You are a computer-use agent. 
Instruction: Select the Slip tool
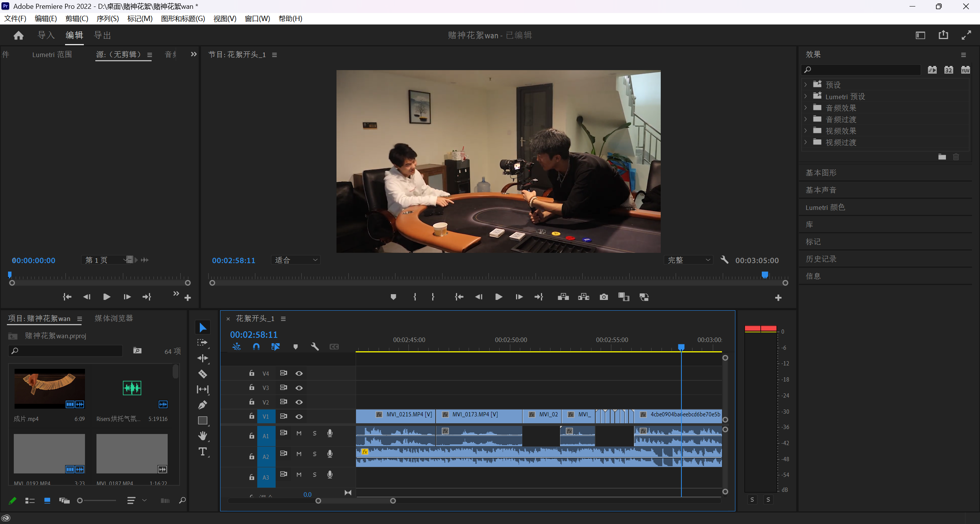pyautogui.click(x=203, y=390)
